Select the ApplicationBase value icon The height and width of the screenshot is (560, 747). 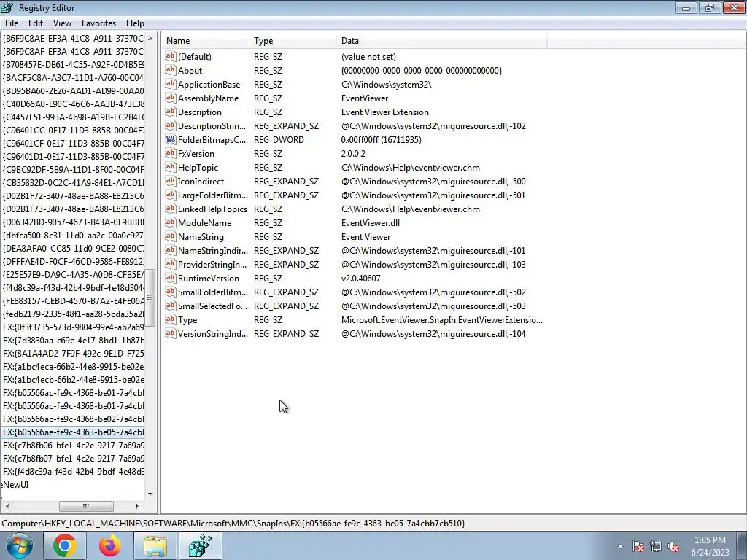[x=171, y=84]
